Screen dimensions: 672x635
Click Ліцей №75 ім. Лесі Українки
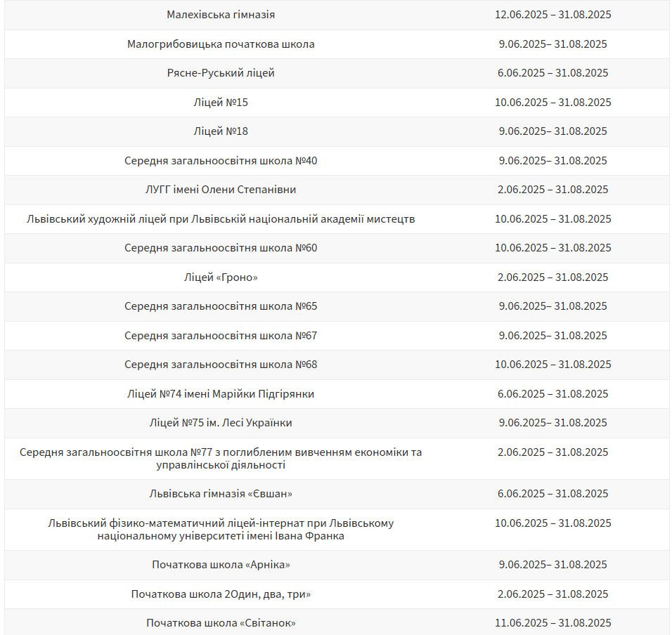click(221, 423)
